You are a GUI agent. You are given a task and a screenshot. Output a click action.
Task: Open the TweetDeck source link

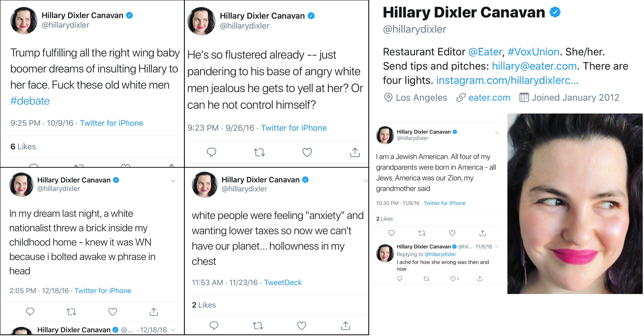click(283, 283)
